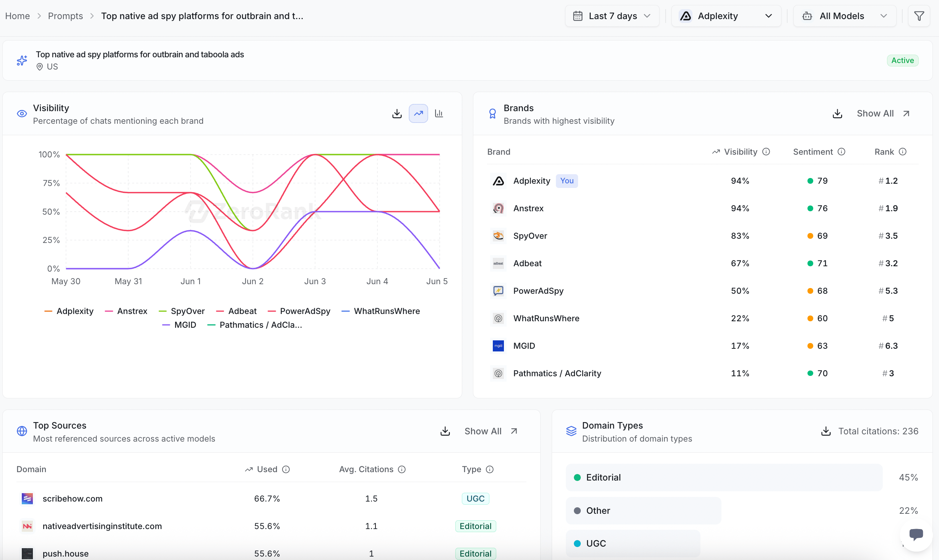This screenshot has width=939, height=560.
Task: Toggle PowerAdSpy series in chart legend
Action: [x=299, y=311]
